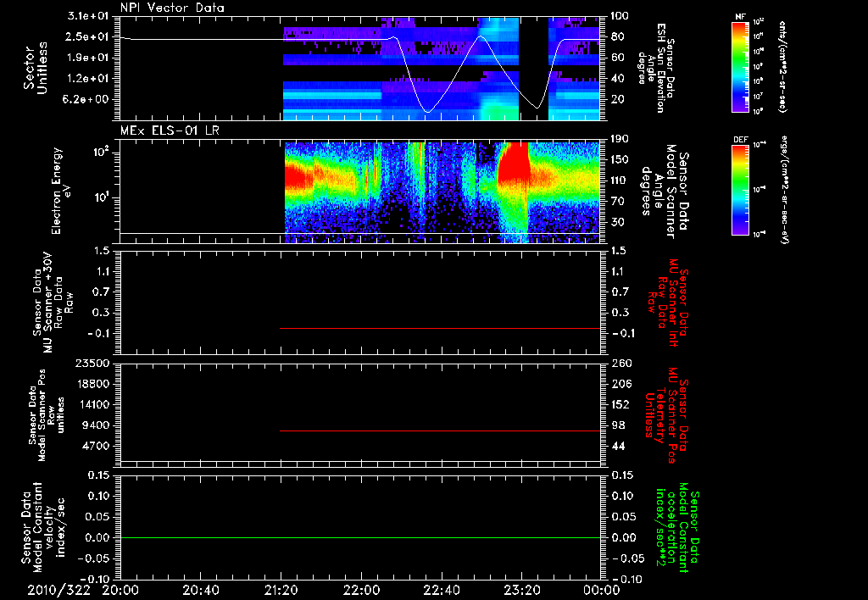The image size is (868, 600).
Task: Click the "Sector Unitless" axis title
Action: (36, 68)
